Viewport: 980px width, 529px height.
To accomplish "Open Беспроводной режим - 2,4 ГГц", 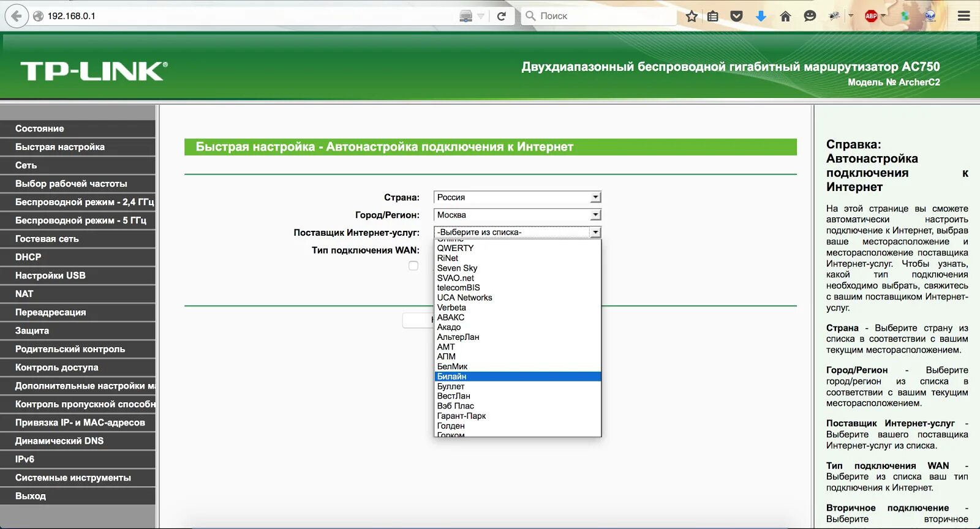I will pyautogui.click(x=78, y=202).
